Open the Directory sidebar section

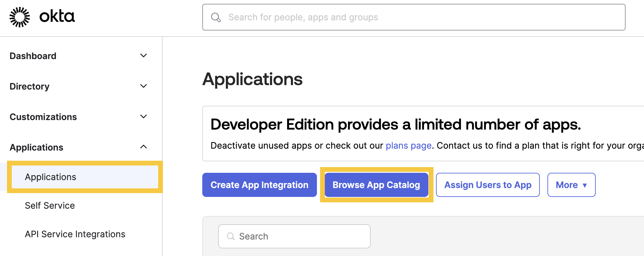30,86
